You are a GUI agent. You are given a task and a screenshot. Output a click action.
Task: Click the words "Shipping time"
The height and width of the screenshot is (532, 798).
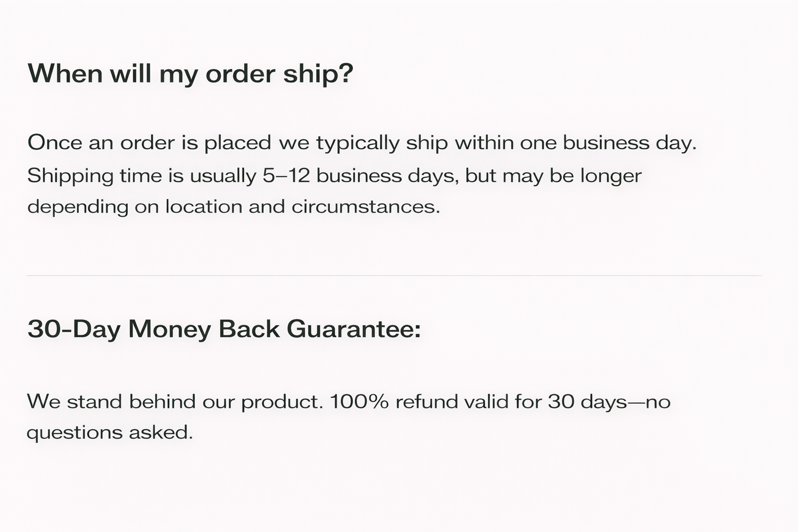tap(94, 175)
